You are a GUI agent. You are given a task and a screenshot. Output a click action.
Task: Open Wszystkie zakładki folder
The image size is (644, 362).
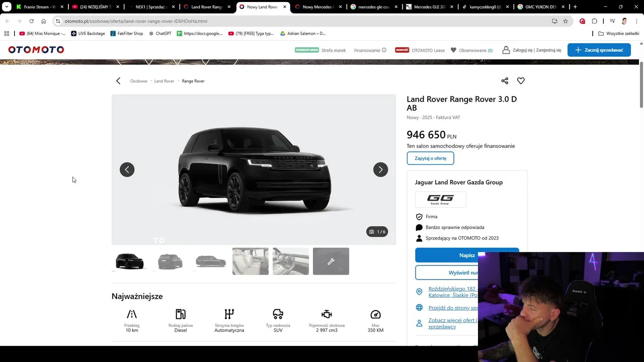619,34
